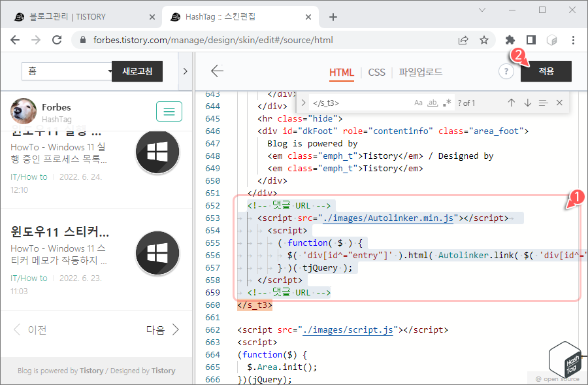Open the Windows 11 실행 중인 프로세스 post
The height and width of the screenshot is (385, 588).
pos(59,153)
